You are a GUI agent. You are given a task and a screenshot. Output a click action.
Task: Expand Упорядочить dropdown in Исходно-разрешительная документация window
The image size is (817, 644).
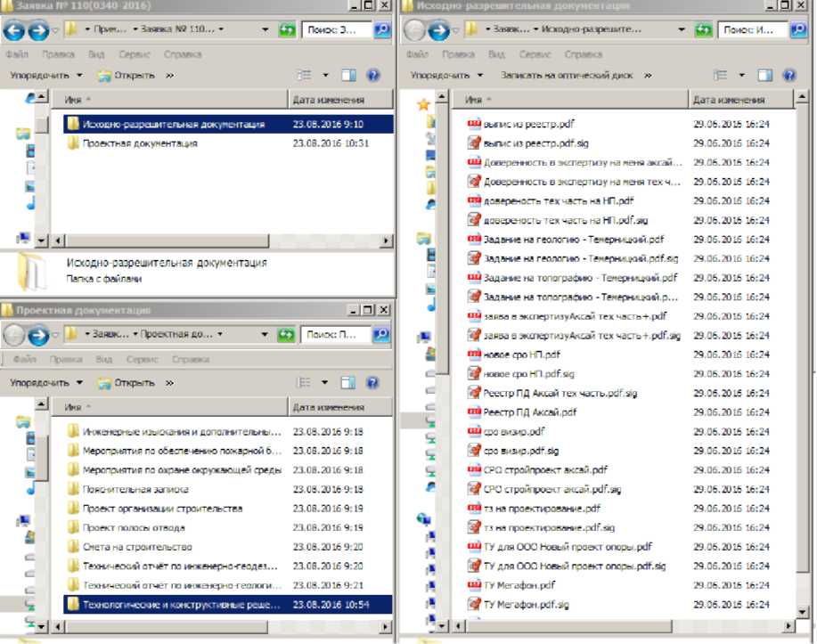pos(446,76)
